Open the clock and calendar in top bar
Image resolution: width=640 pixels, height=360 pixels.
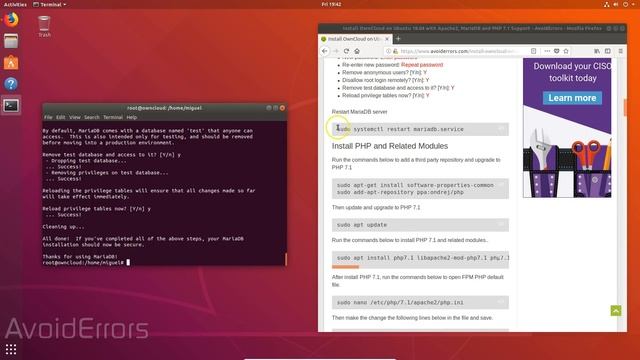(331, 4)
